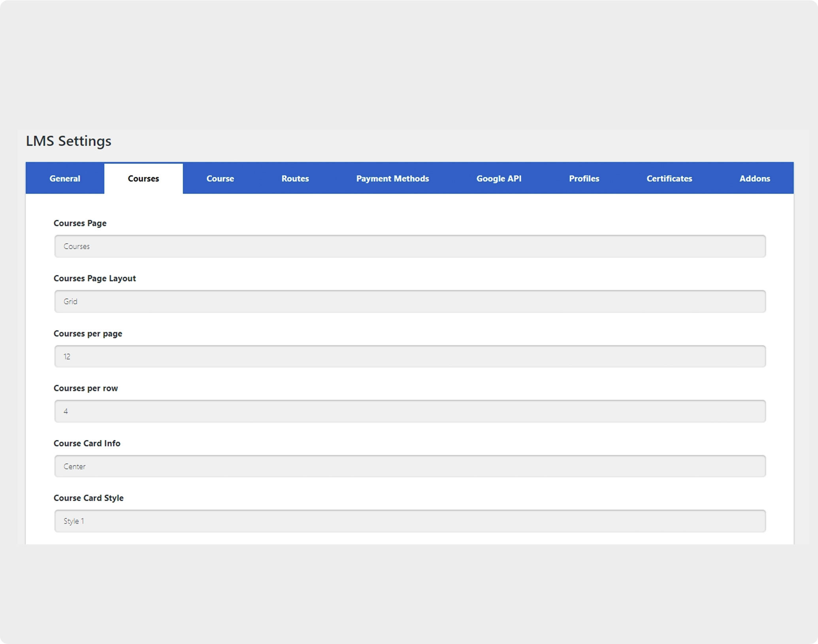The height and width of the screenshot is (644, 818).
Task: Open the Course tab
Action: pos(220,178)
